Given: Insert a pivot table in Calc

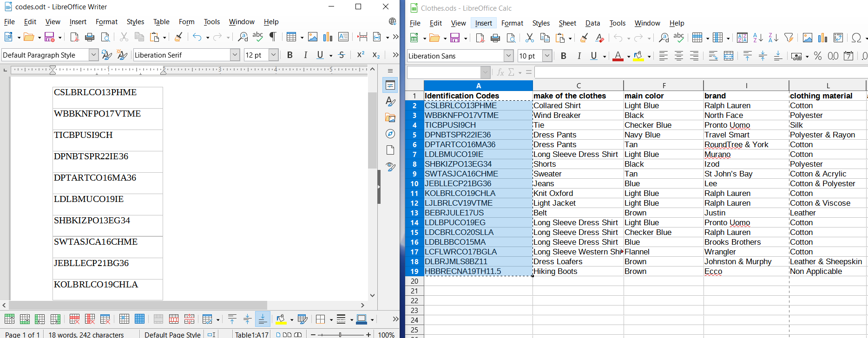Looking at the screenshot, I should click(838, 38).
